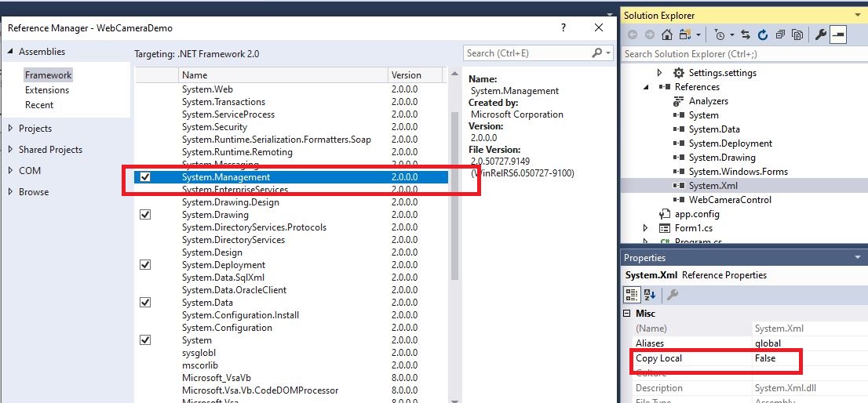
Task: Click the Back arrow in Solution Explorer toolbar
Action: click(633, 34)
